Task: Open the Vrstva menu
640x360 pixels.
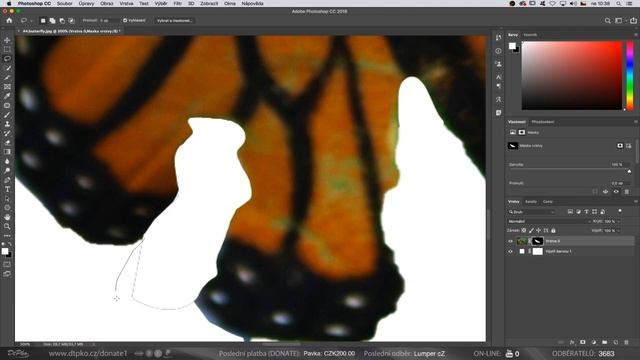Action: point(126,3)
